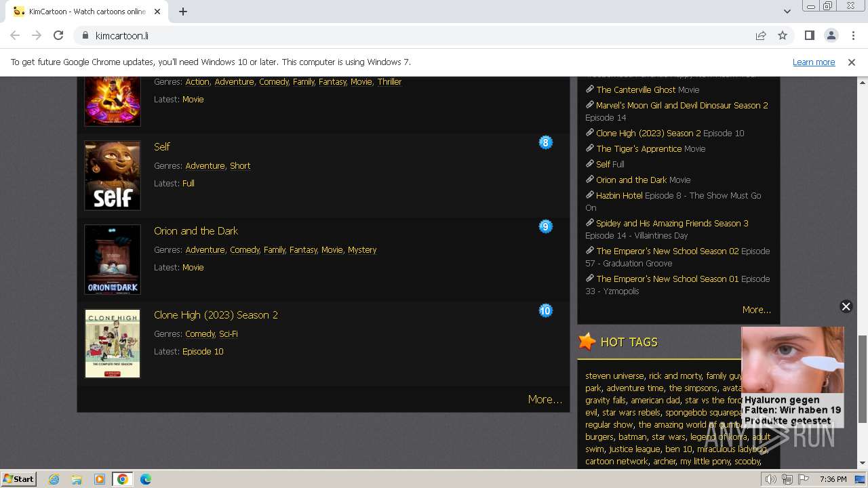Launch Internet Explorer from the taskbar
Viewport: 868px width, 488px height.
point(54,479)
